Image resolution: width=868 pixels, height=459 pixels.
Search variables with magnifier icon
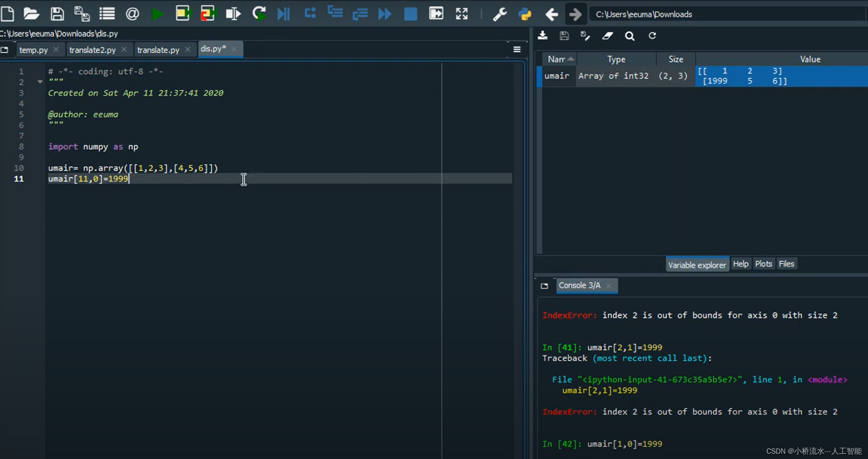(x=630, y=36)
